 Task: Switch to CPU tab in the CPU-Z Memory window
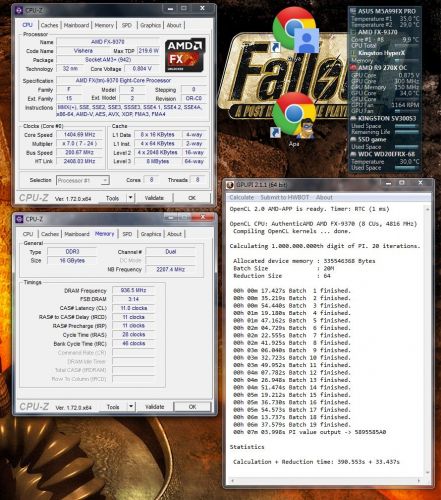pyautogui.click(x=28, y=234)
